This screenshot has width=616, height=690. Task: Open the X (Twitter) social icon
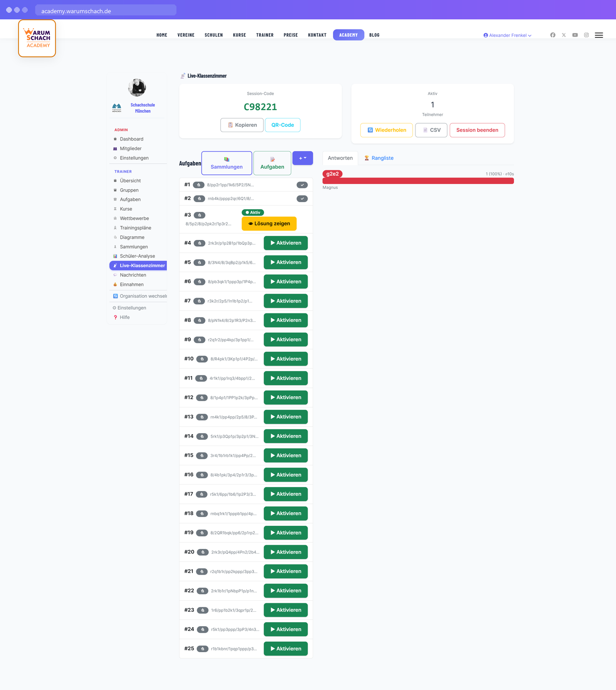pos(564,35)
